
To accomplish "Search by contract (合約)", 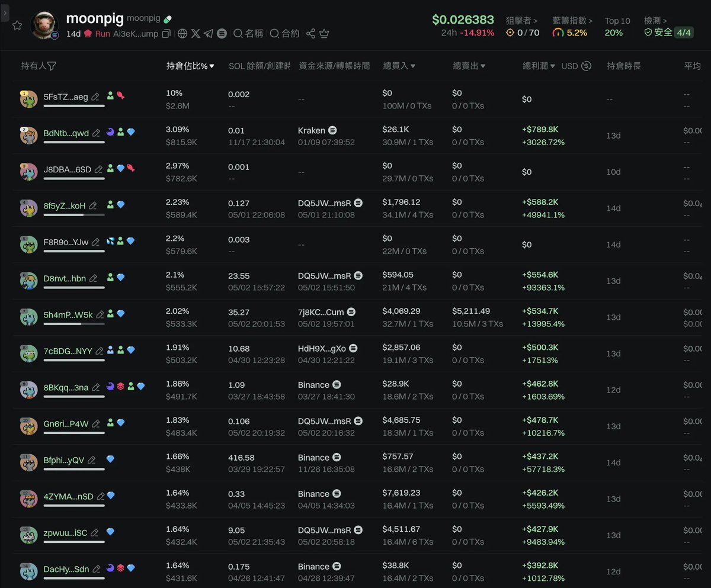I will [284, 34].
